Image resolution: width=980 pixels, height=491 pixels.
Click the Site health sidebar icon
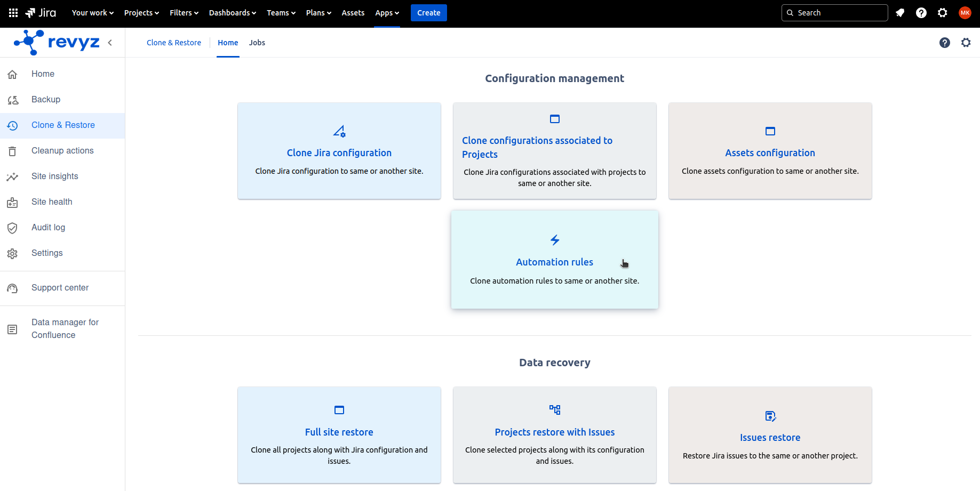(13, 202)
